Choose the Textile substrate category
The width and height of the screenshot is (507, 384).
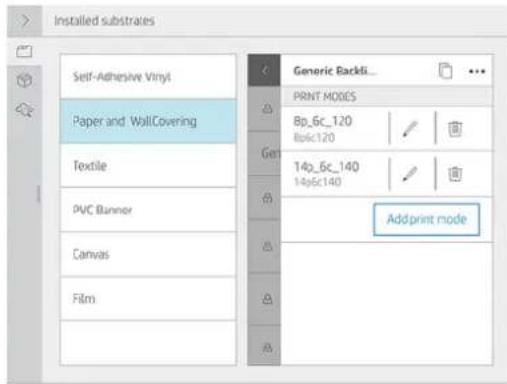tap(148, 166)
